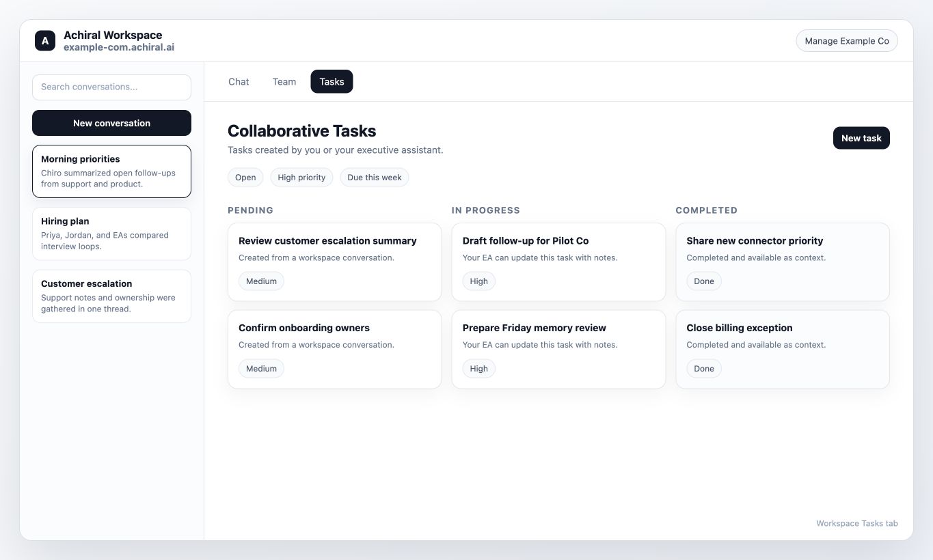Open Share new connector priority task
933x560 pixels.
tap(783, 262)
